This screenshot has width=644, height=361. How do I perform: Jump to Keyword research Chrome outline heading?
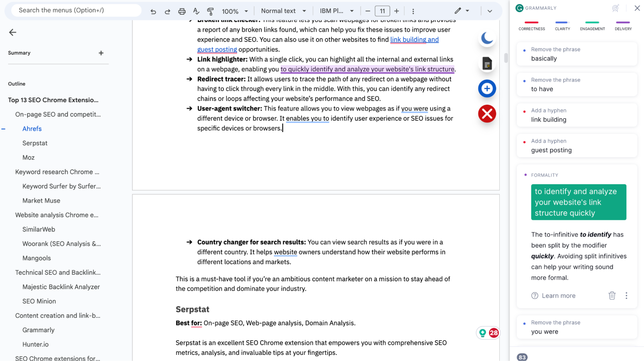click(57, 172)
